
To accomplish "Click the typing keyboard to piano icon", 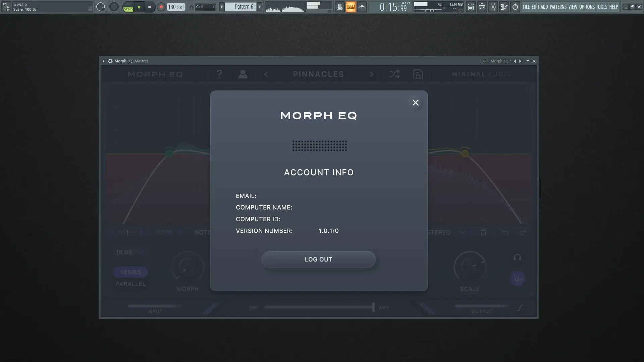I will (351, 7).
